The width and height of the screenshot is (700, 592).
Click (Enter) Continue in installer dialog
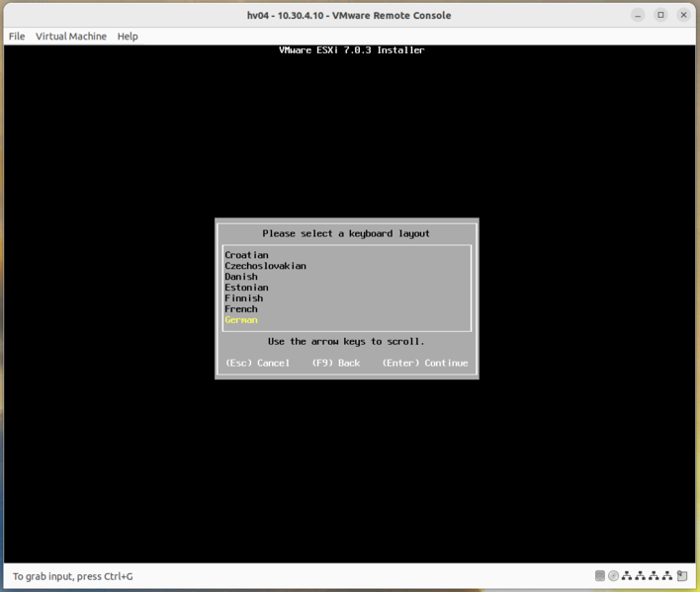tap(425, 363)
